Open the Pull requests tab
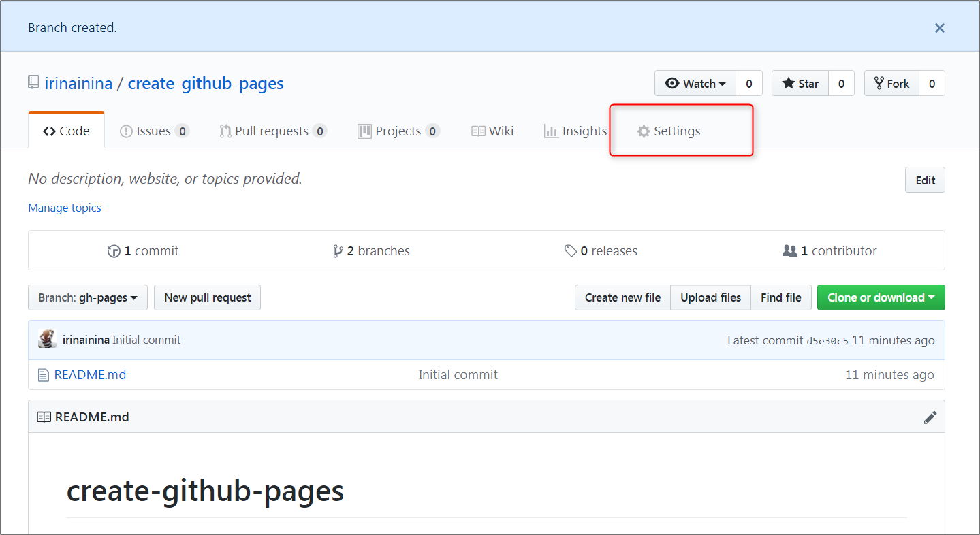 tap(273, 131)
